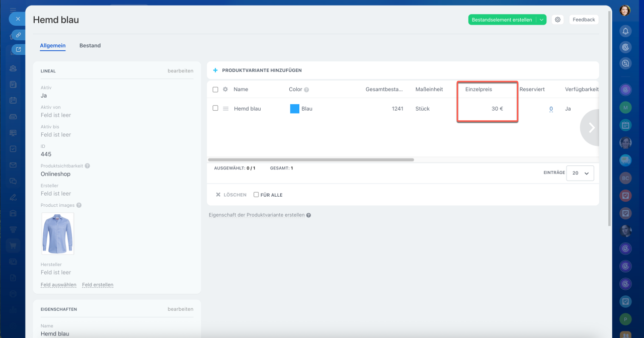644x338 pixels.
Task: Close the panel with the X button
Action: point(18,19)
